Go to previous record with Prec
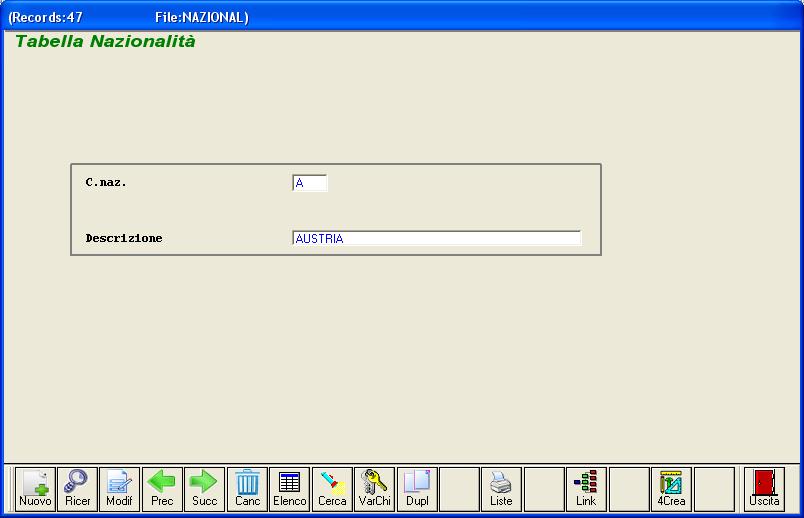Image resolution: width=804 pixels, height=518 pixels. (x=162, y=489)
